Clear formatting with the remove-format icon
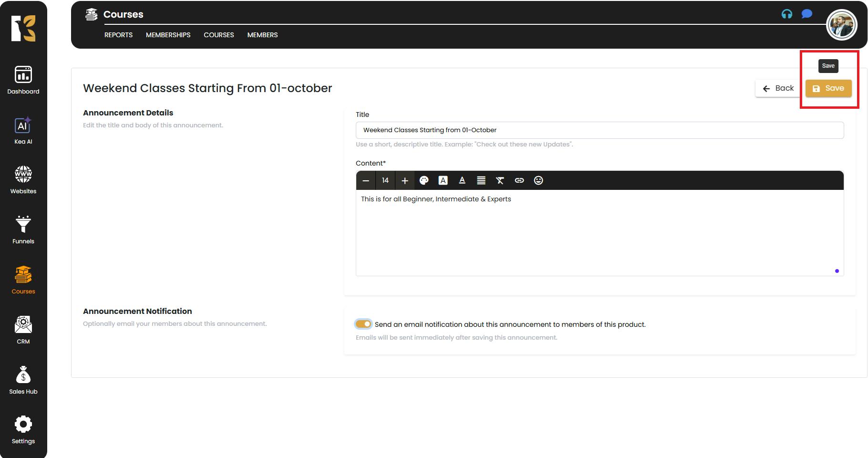The height and width of the screenshot is (458, 868). (500, 180)
